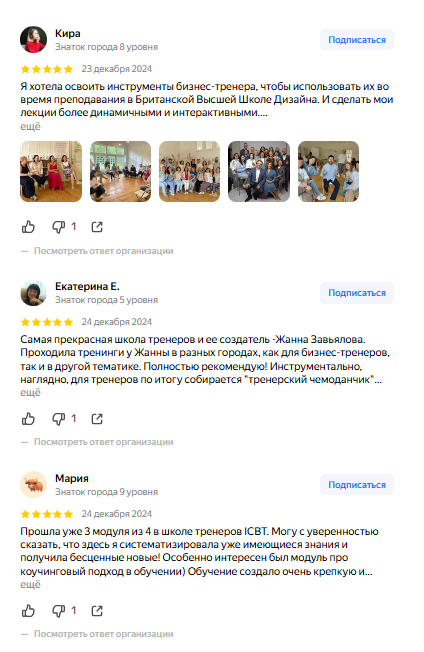Dislike Мария's review
Viewport: 424px width, 652px height.
pos(58,611)
